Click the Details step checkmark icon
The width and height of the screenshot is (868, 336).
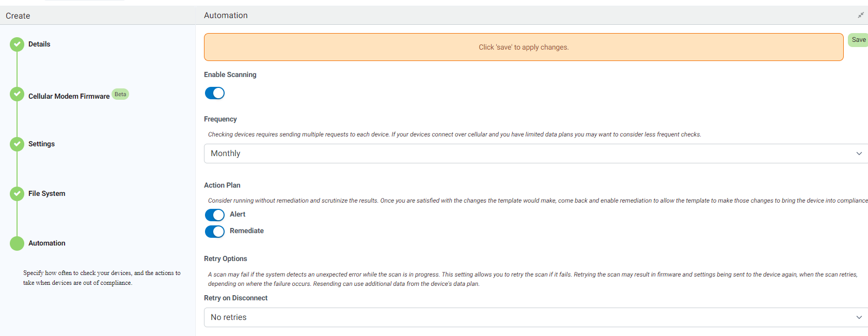(x=17, y=44)
